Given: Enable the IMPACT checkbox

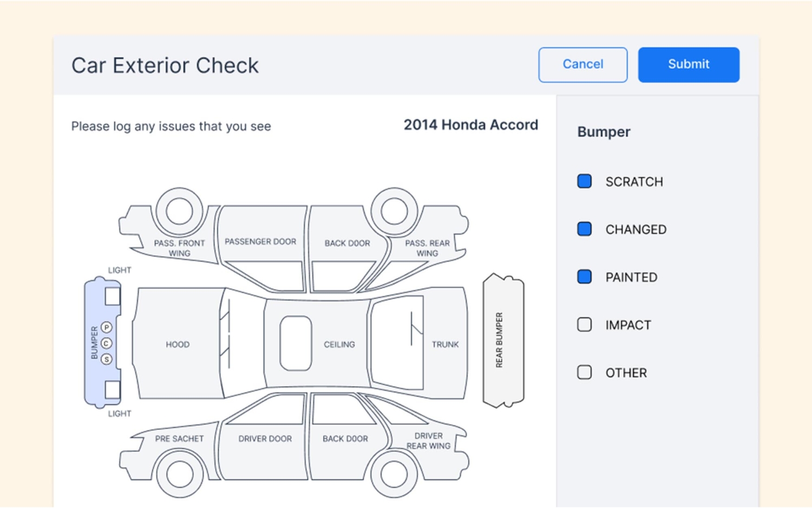Looking at the screenshot, I should [x=584, y=324].
